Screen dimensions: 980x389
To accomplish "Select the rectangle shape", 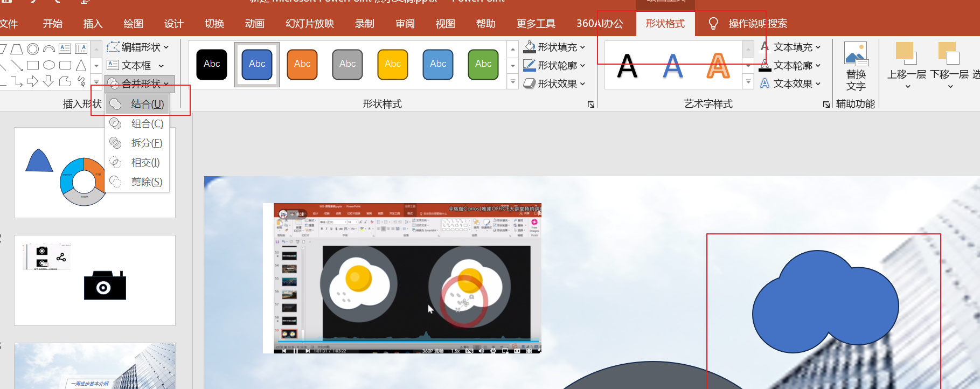I will pyautogui.click(x=33, y=65).
